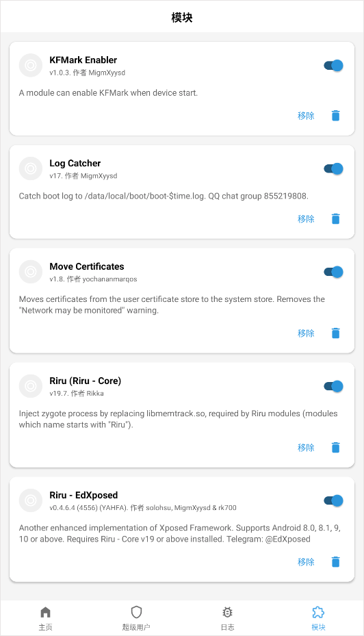Turn off Move Certificates module switch
Image resolution: width=364 pixels, height=636 pixels.
point(334,272)
